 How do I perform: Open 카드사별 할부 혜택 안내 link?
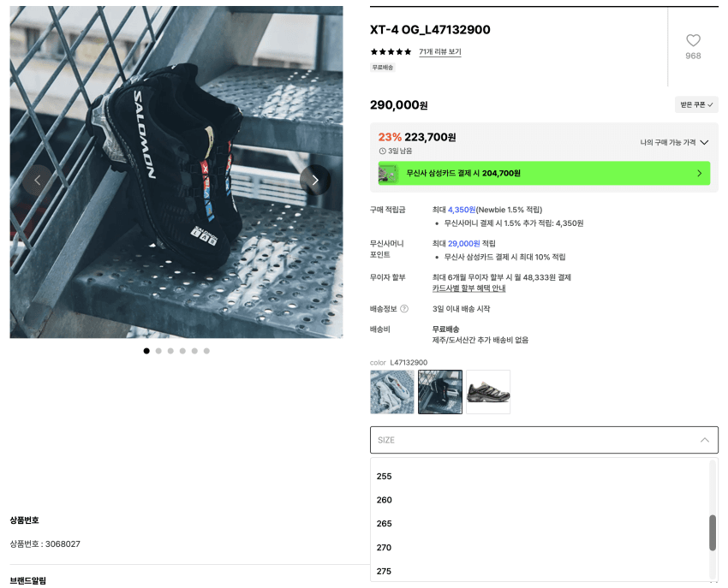(469, 288)
